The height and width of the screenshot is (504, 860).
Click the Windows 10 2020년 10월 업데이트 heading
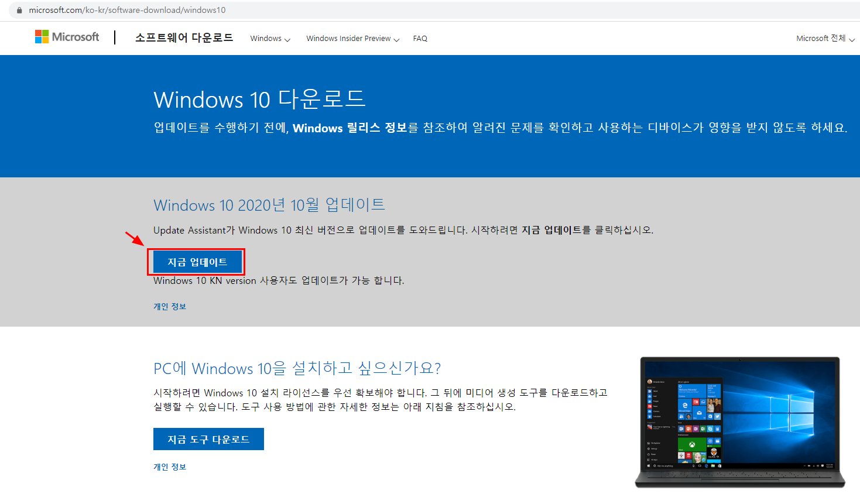269,205
